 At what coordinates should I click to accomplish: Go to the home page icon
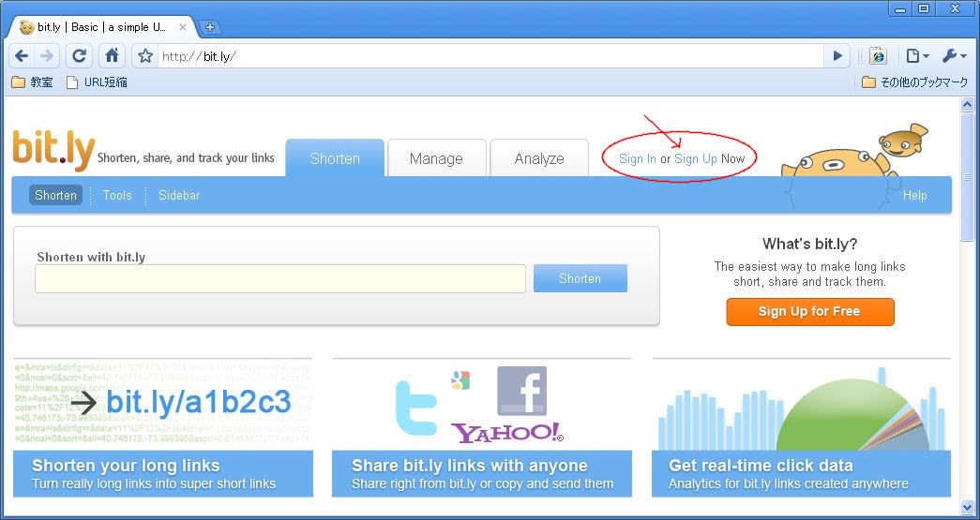(x=112, y=56)
